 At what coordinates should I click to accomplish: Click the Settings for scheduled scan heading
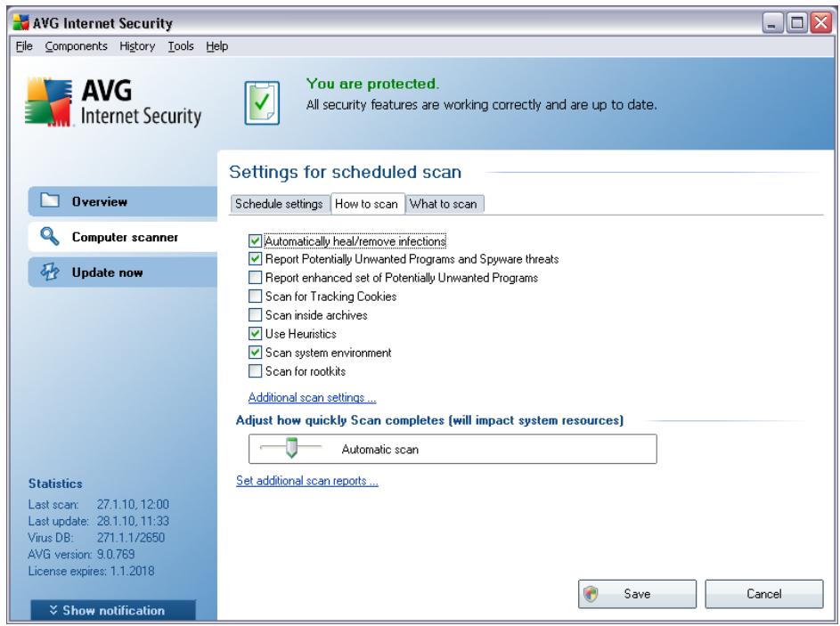tap(345, 172)
